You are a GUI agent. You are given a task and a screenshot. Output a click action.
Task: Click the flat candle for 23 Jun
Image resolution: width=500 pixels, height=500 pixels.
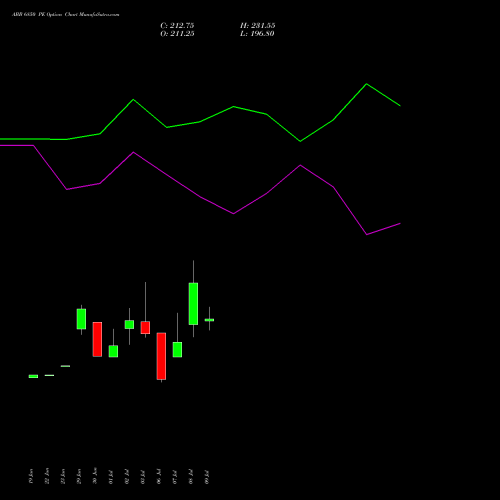coord(65,366)
